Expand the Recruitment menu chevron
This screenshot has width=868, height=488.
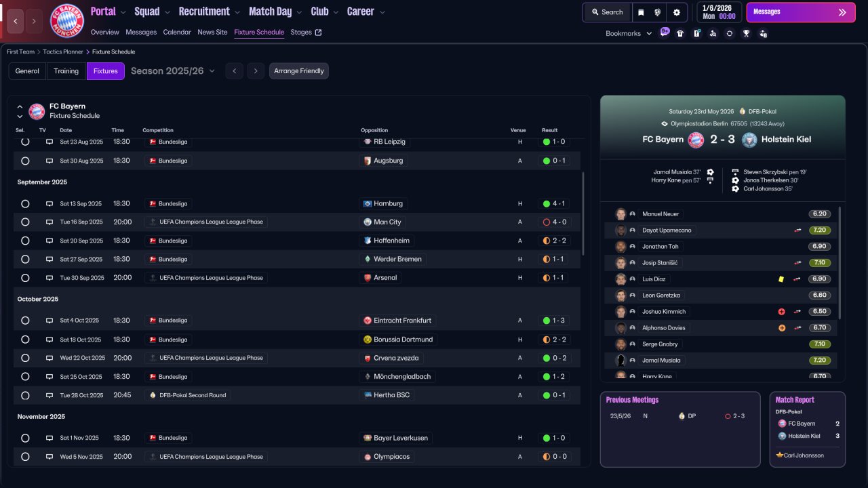coord(237,12)
